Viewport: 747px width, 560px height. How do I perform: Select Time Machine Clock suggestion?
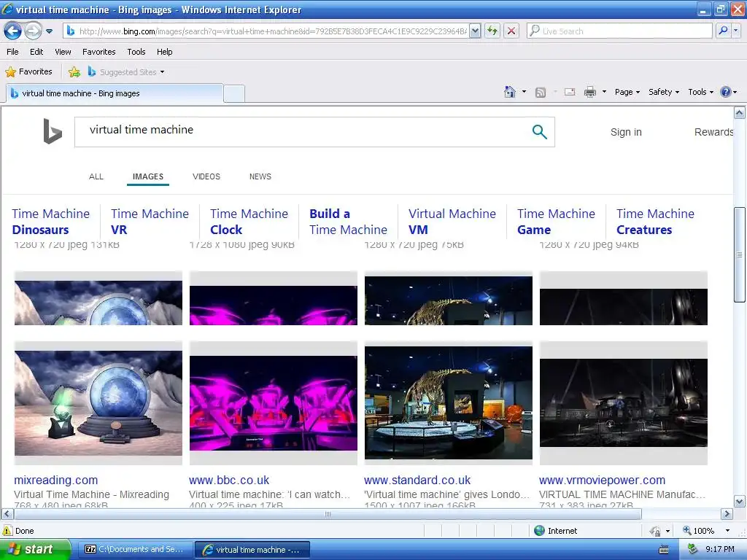pyautogui.click(x=249, y=222)
